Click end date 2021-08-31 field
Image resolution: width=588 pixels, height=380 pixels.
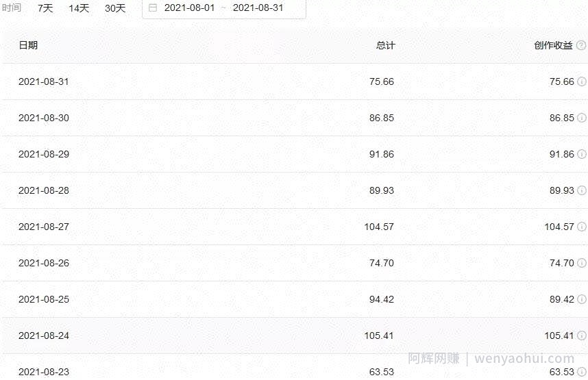[x=258, y=8]
